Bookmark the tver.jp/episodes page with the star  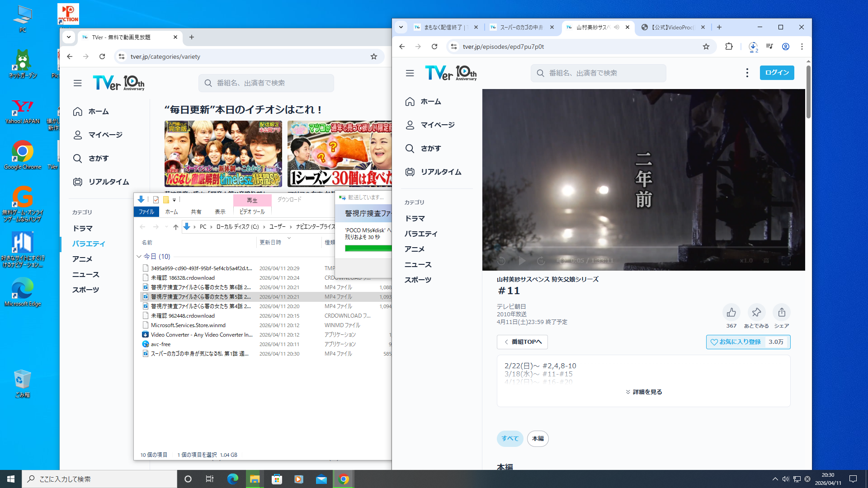[706, 47]
